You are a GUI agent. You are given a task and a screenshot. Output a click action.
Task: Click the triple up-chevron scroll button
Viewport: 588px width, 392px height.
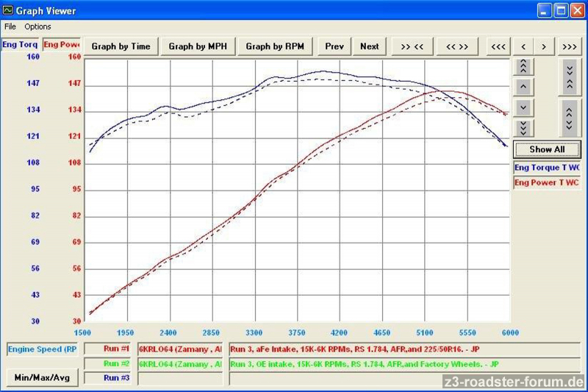pyautogui.click(x=523, y=67)
